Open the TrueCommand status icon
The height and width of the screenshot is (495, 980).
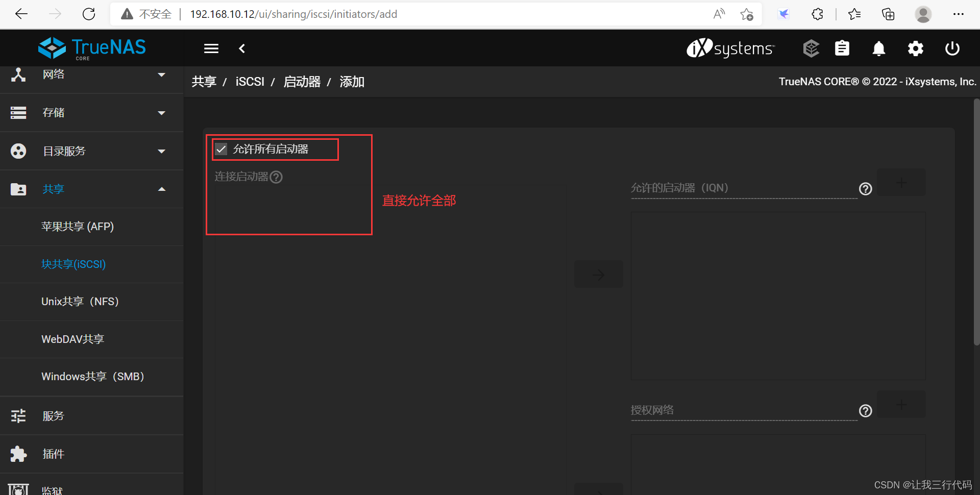coord(811,48)
